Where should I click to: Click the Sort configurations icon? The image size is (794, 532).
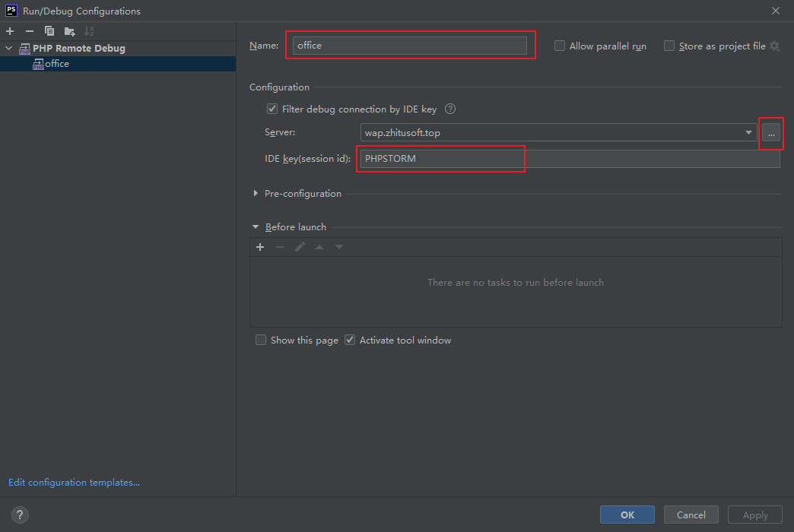click(x=89, y=31)
